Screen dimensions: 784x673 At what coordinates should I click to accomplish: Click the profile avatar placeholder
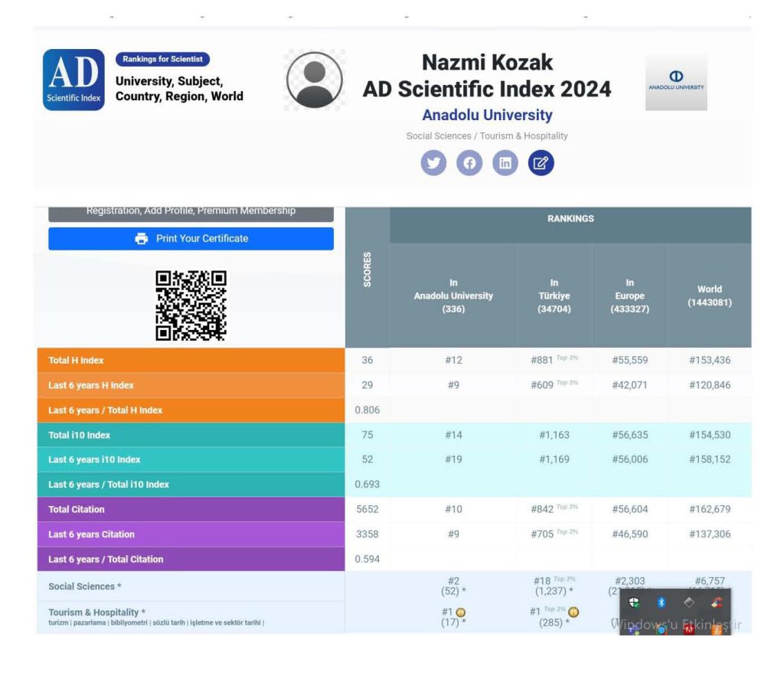314,80
